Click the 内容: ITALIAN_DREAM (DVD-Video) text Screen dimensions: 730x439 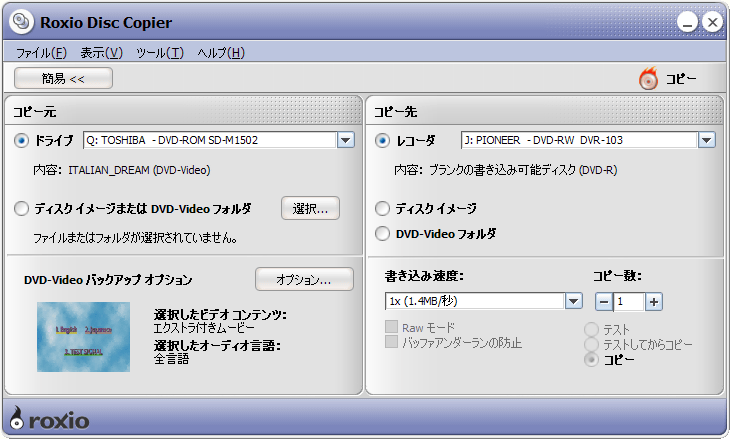[x=122, y=170]
